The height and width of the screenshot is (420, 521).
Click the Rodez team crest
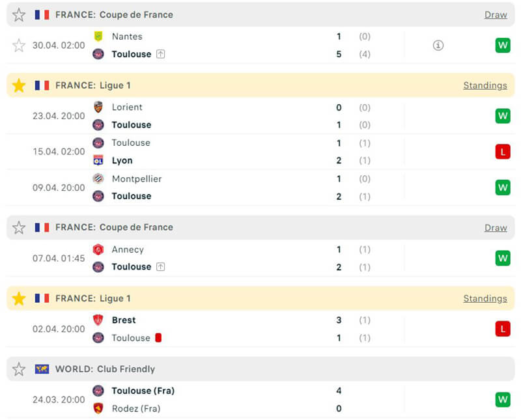(98, 409)
